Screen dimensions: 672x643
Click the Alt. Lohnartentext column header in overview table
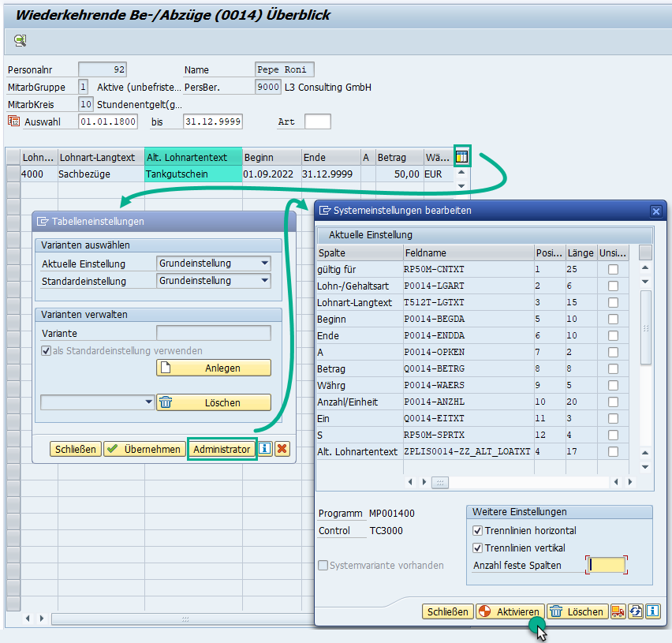(x=194, y=157)
